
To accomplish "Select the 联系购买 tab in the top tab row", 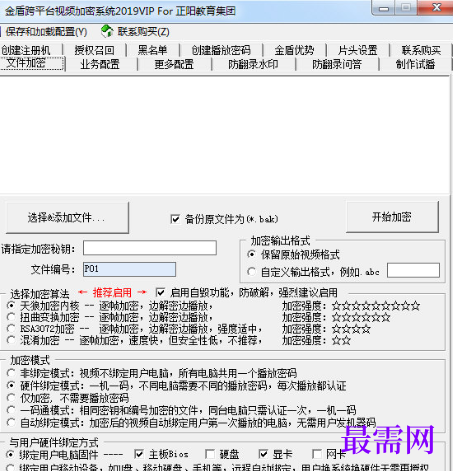I will pos(421,50).
